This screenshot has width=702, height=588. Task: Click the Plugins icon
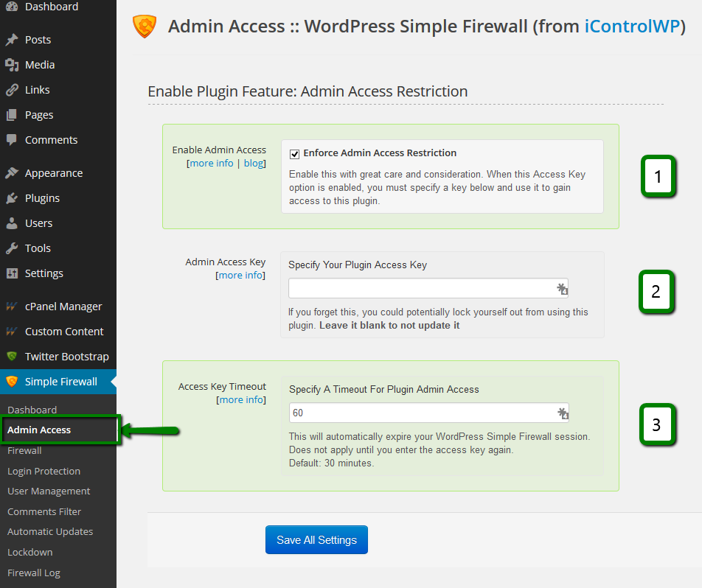point(12,197)
